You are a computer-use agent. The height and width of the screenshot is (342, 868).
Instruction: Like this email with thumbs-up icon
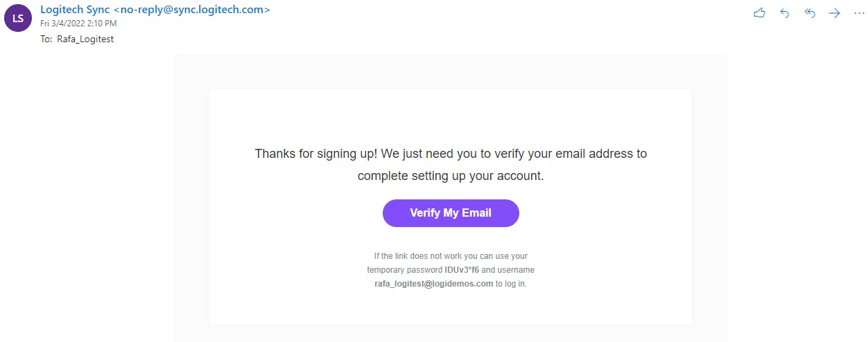pos(759,13)
